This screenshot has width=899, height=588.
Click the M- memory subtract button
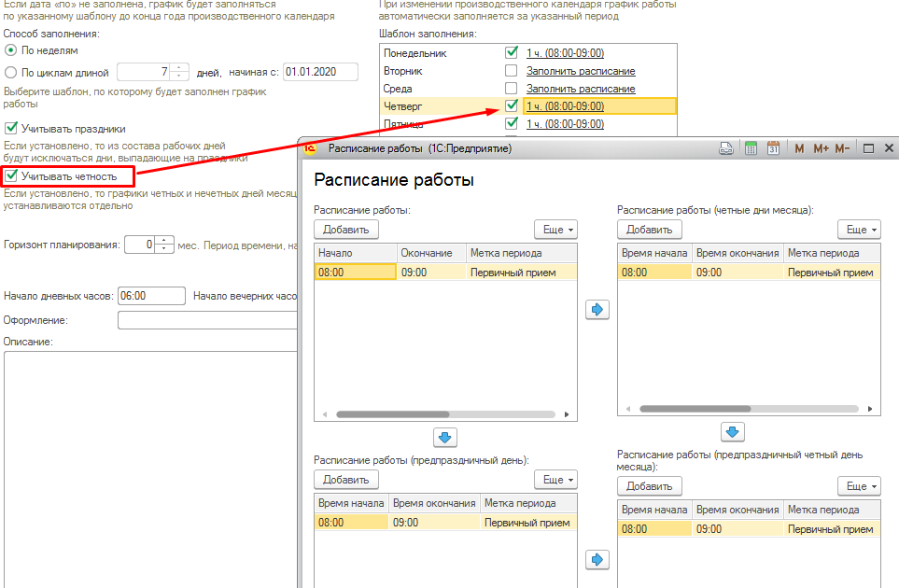click(842, 148)
